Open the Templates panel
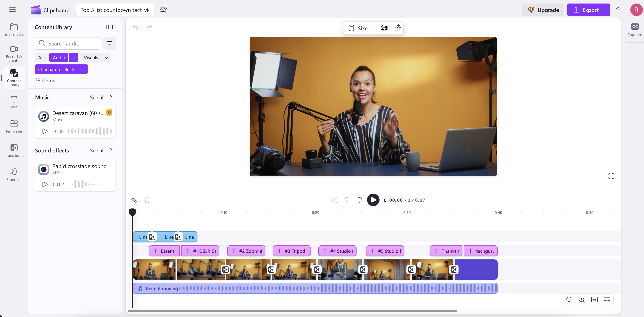This screenshot has height=317, width=644. [x=14, y=126]
